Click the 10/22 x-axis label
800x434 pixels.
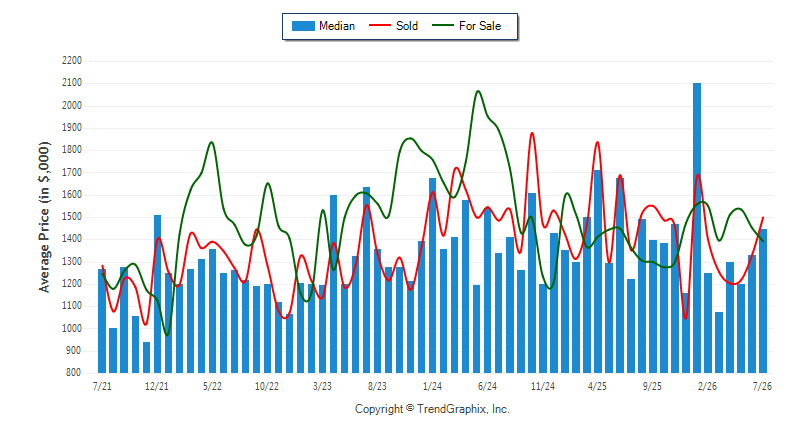267,387
